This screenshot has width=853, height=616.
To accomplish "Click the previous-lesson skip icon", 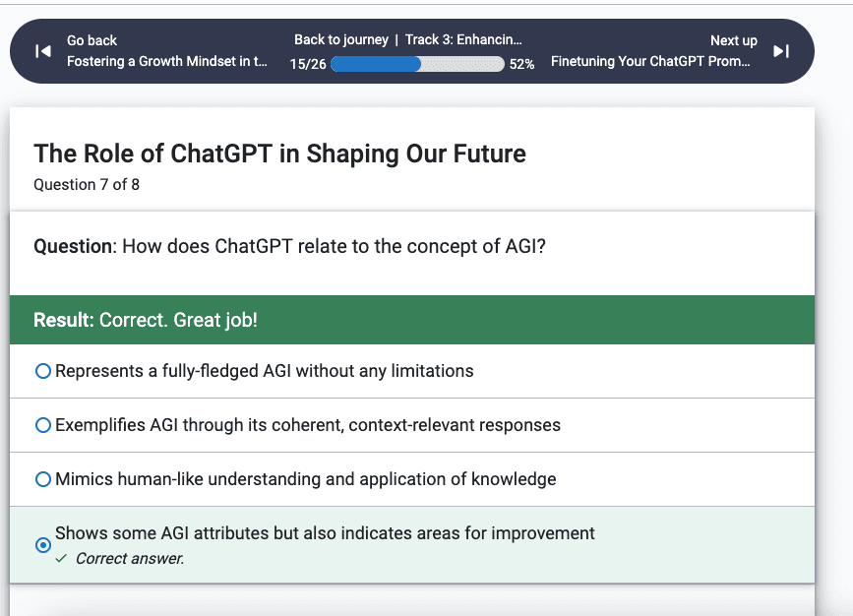I will (43, 51).
